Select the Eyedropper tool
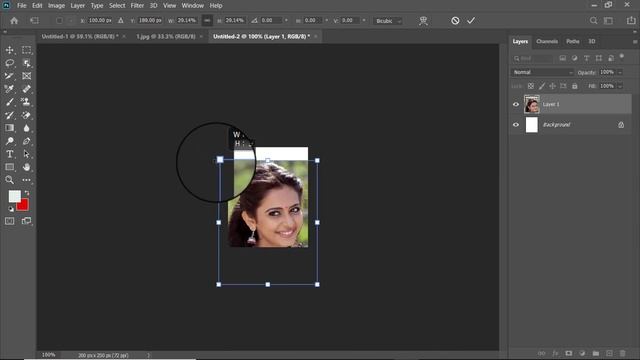Viewport: 640px width, 360px height. tap(9, 89)
